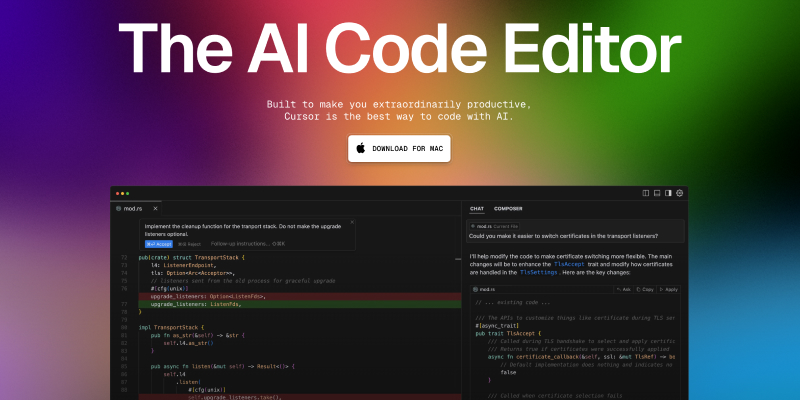
Task: Toggle the bottom panel layout icon
Action: tap(657, 193)
